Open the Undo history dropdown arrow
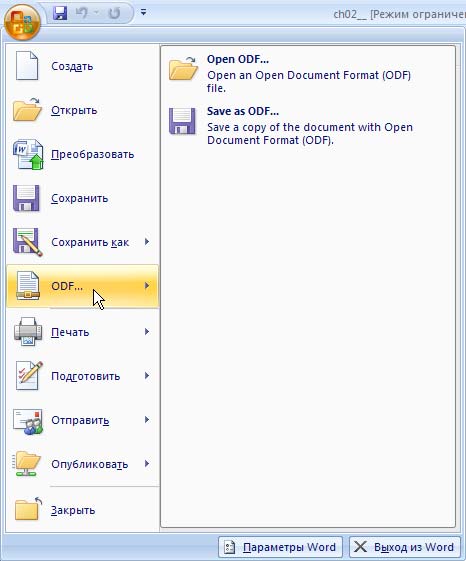 (x=96, y=13)
